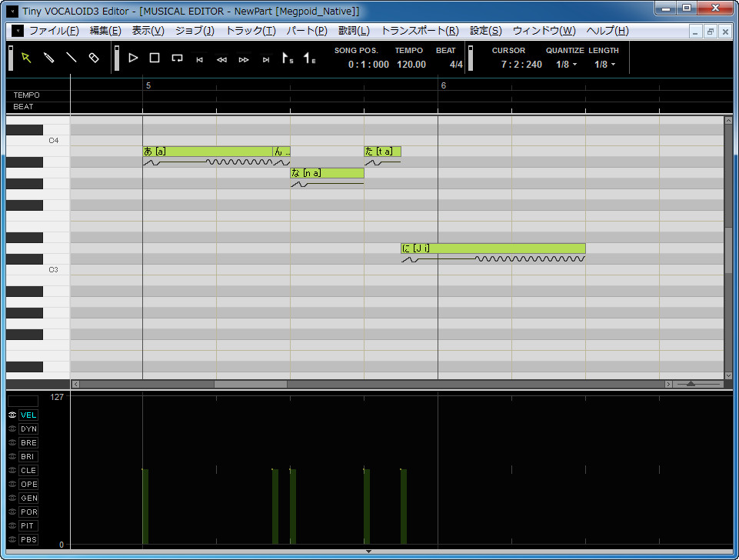The image size is (739, 560).
Task: Click the piano roll horizontal scrollbar thumb
Action: (x=251, y=384)
